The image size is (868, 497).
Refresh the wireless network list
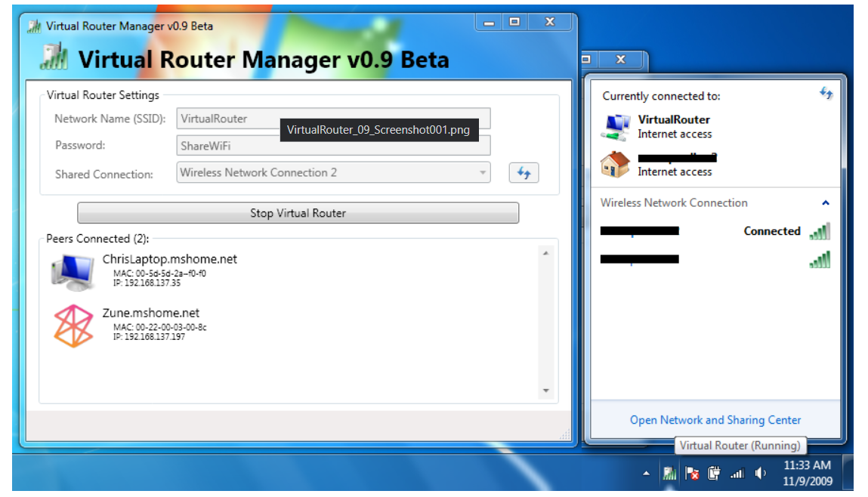826,94
